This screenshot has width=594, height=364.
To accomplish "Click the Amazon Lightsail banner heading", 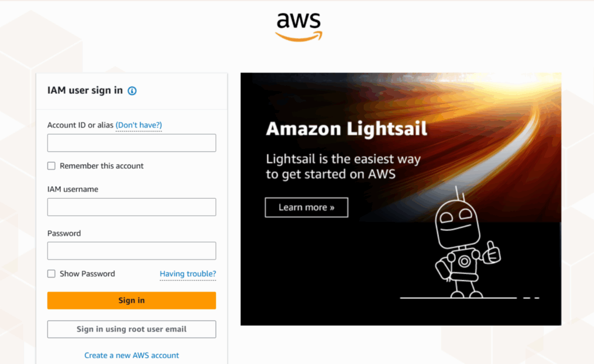I will point(346,129).
